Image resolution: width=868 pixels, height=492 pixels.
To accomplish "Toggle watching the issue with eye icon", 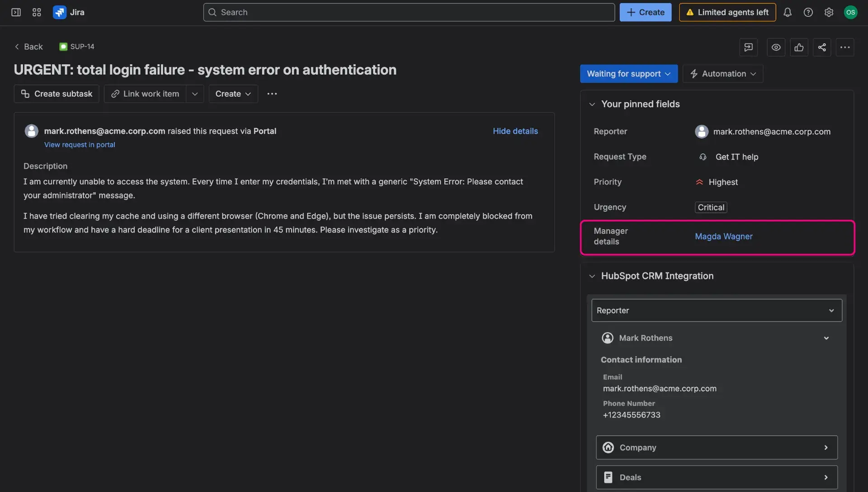I will (776, 47).
